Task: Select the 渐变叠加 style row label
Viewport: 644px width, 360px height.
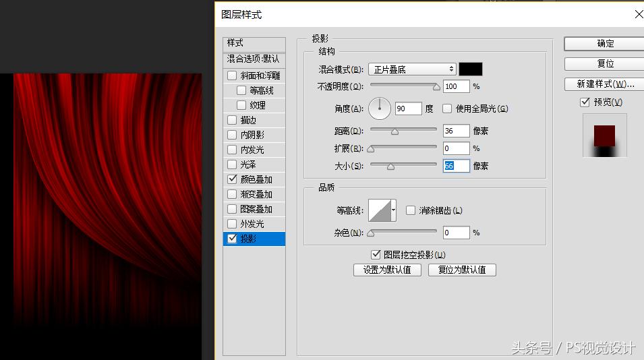Action: click(x=257, y=194)
